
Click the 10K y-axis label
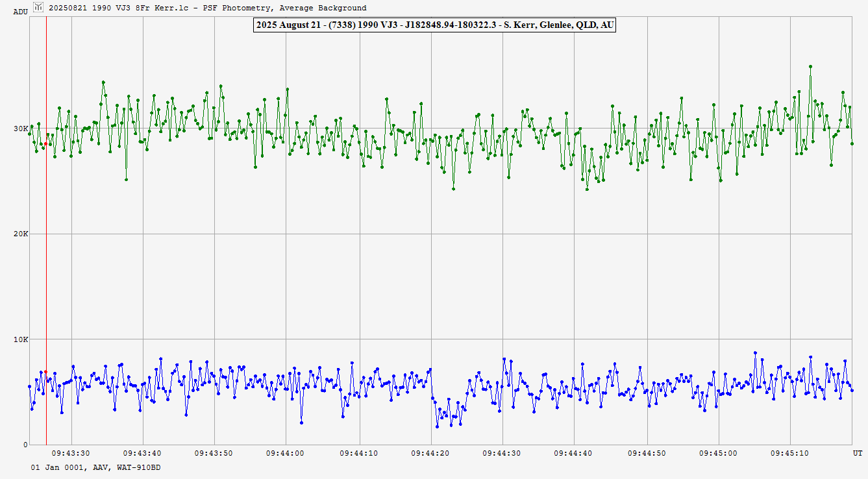(21, 339)
